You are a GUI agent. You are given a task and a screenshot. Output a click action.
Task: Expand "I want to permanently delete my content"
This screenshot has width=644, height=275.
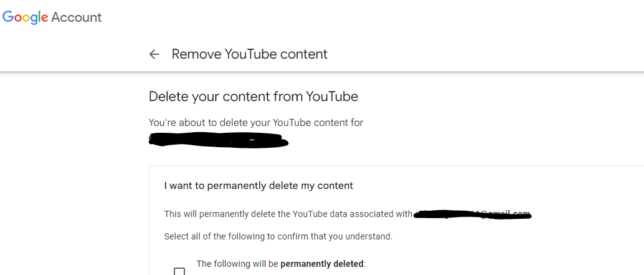(258, 186)
